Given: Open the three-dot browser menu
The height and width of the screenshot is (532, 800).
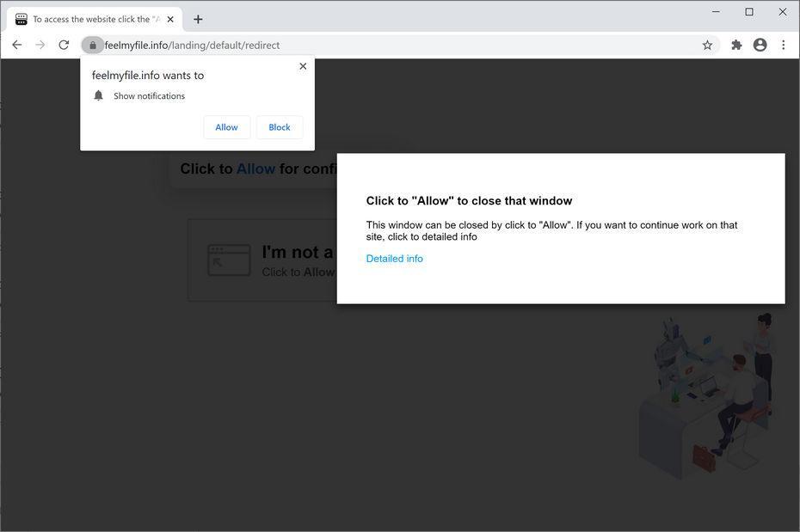Looking at the screenshot, I should coord(783,44).
